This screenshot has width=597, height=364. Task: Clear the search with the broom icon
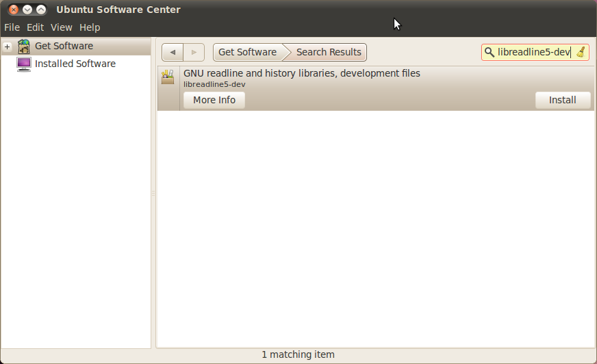click(x=581, y=52)
